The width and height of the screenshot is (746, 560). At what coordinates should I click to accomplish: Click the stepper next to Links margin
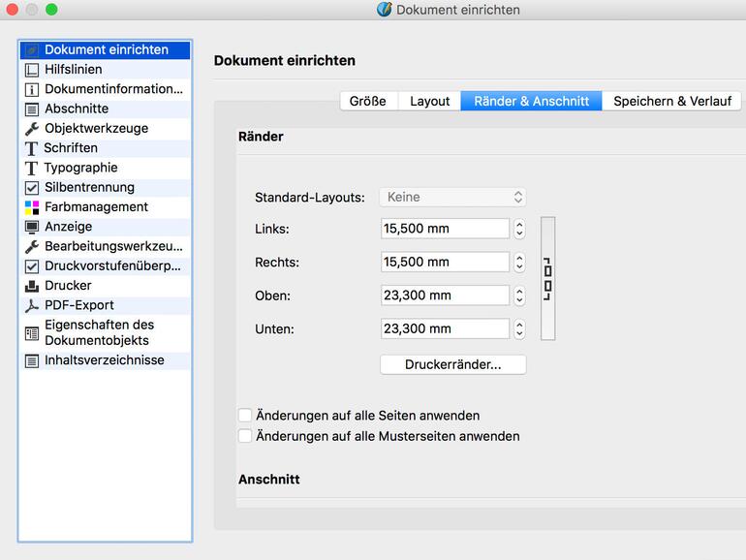(x=519, y=229)
